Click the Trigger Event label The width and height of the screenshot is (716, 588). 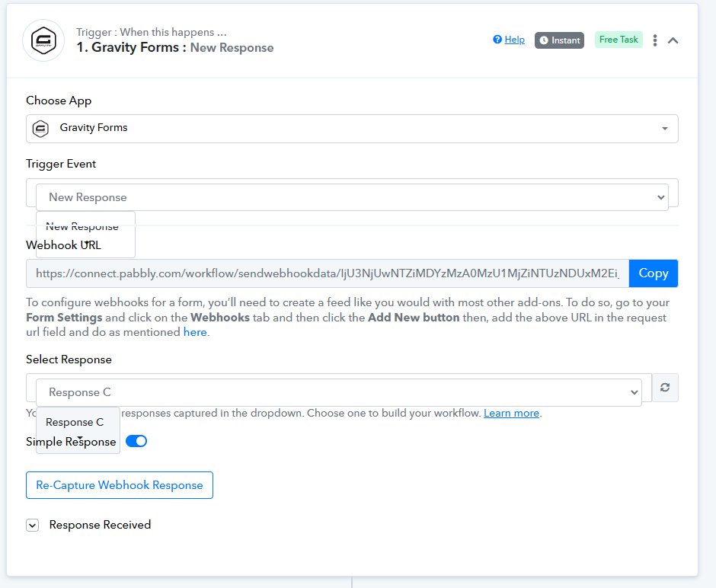click(x=61, y=164)
